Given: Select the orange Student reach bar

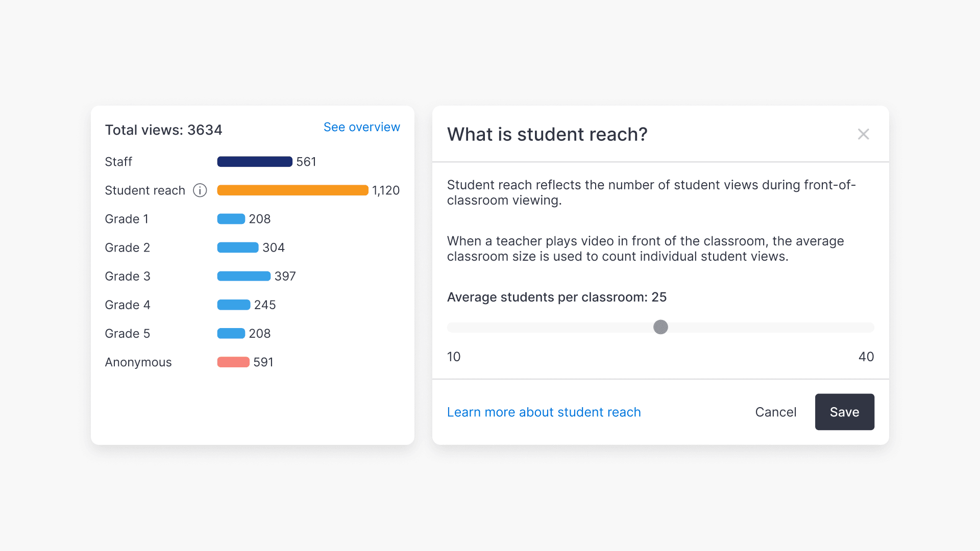Looking at the screenshot, I should click(x=292, y=190).
